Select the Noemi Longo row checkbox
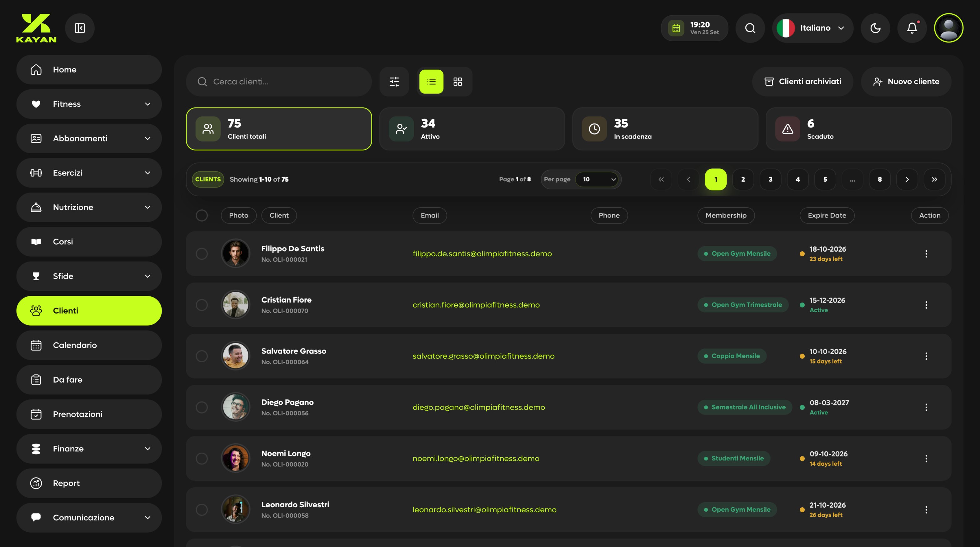The height and width of the screenshot is (547, 980). [202, 458]
